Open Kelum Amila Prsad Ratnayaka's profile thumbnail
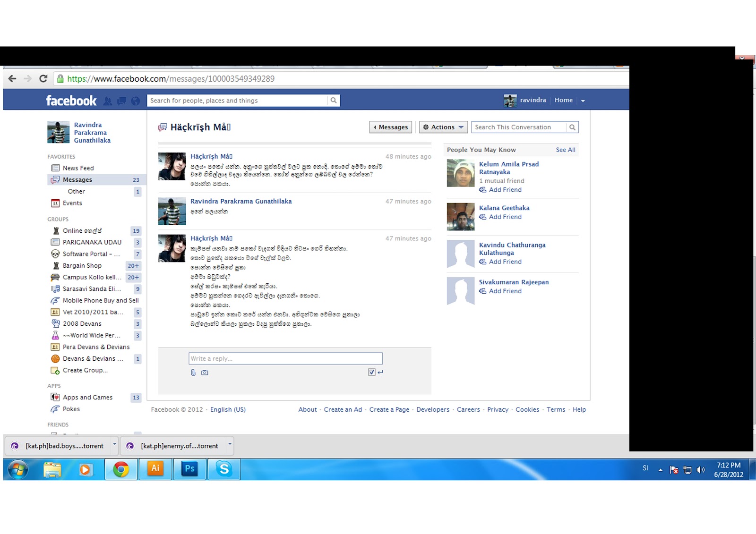 point(461,173)
